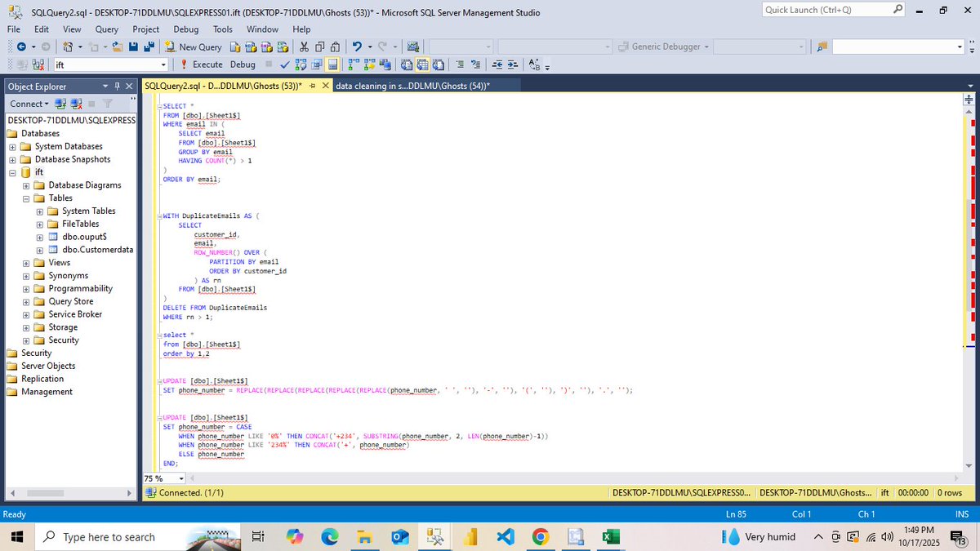
Task: Click the Filter funnel icon in Object Explorer
Action: [x=105, y=104]
